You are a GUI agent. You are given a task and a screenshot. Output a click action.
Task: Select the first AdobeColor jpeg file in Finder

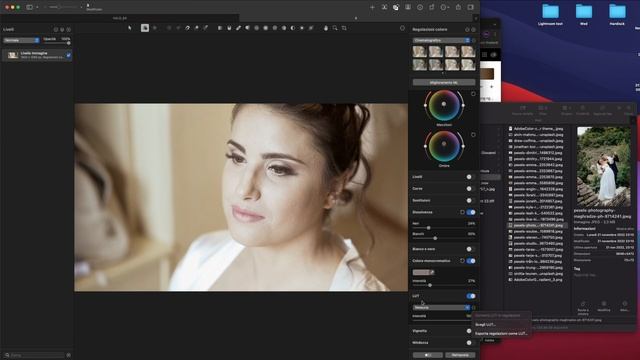pos(536,128)
